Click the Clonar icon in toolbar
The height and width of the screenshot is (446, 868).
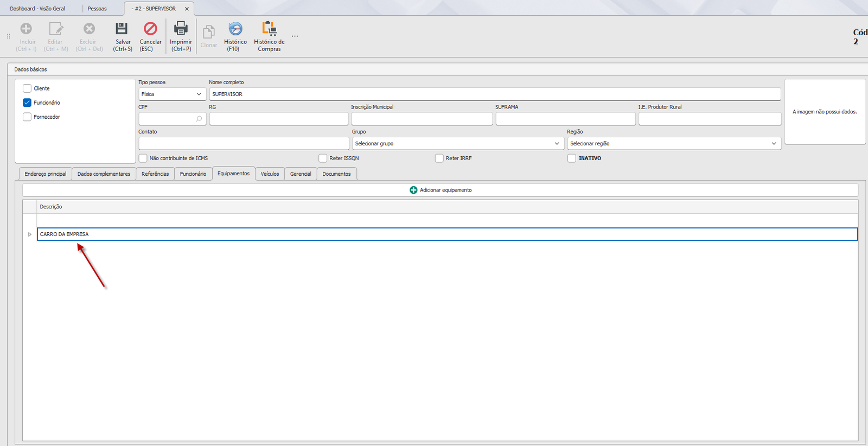click(x=208, y=31)
